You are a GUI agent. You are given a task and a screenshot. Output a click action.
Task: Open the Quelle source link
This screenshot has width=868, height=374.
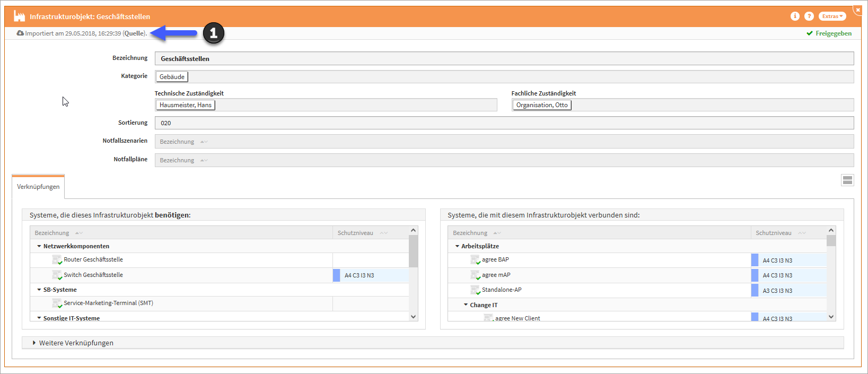(134, 33)
